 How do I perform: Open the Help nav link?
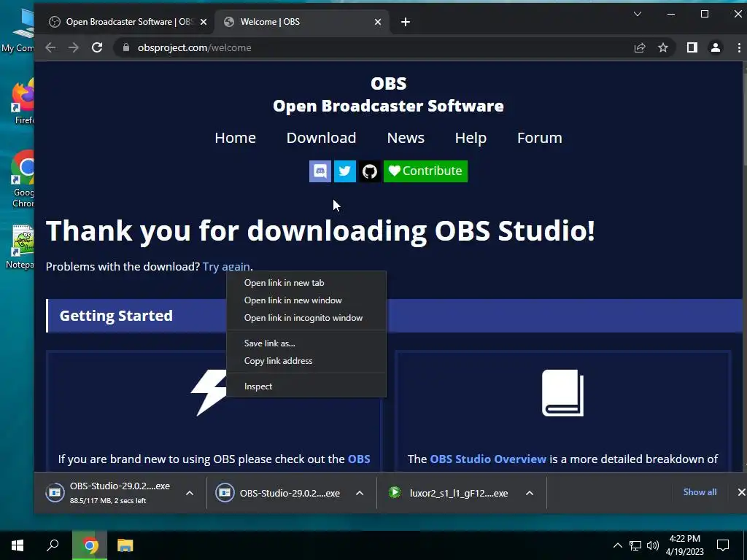click(x=471, y=138)
